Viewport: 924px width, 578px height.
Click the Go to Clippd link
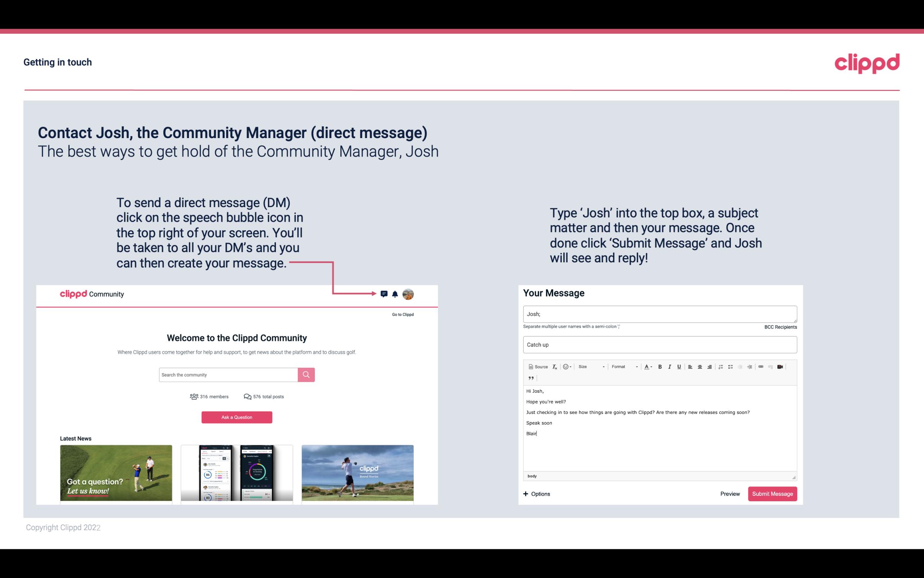(x=402, y=314)
